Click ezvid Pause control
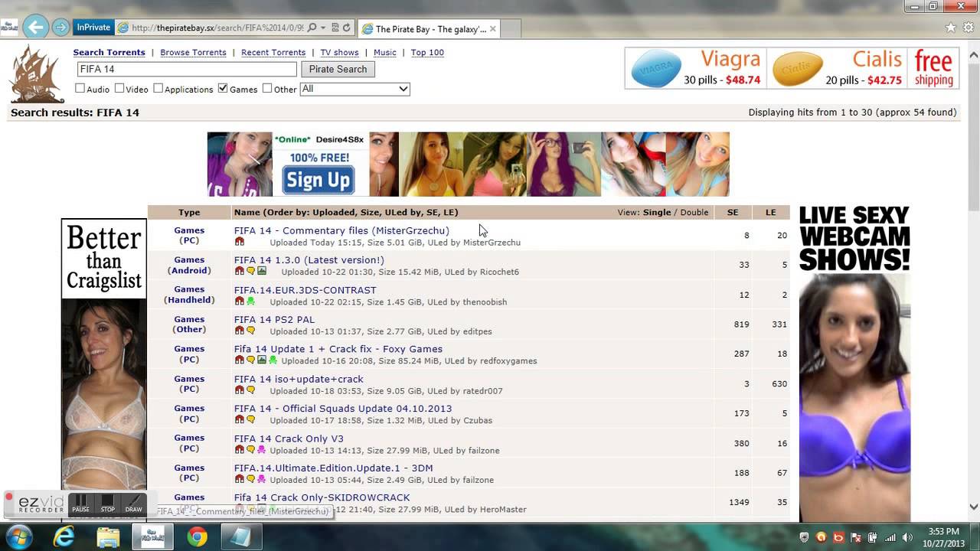Viewport: 980px width, 551px height. pyautogui.click(x=81, y=504)
